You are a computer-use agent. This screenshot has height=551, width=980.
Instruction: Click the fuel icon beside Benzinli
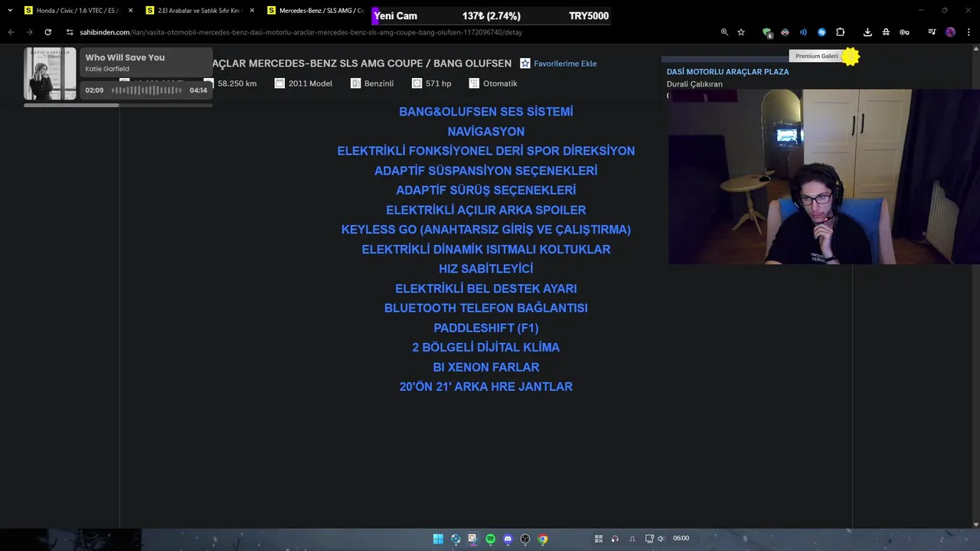coord(355,83)
